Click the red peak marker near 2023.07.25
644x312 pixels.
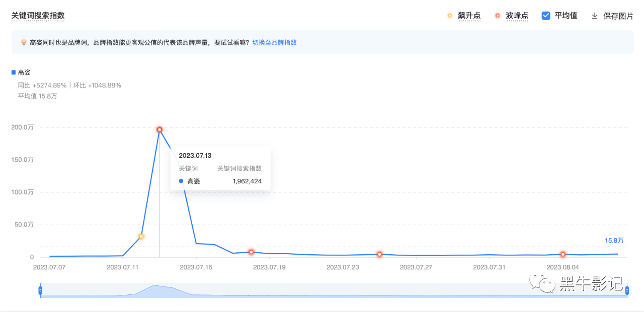pos(379,255)
